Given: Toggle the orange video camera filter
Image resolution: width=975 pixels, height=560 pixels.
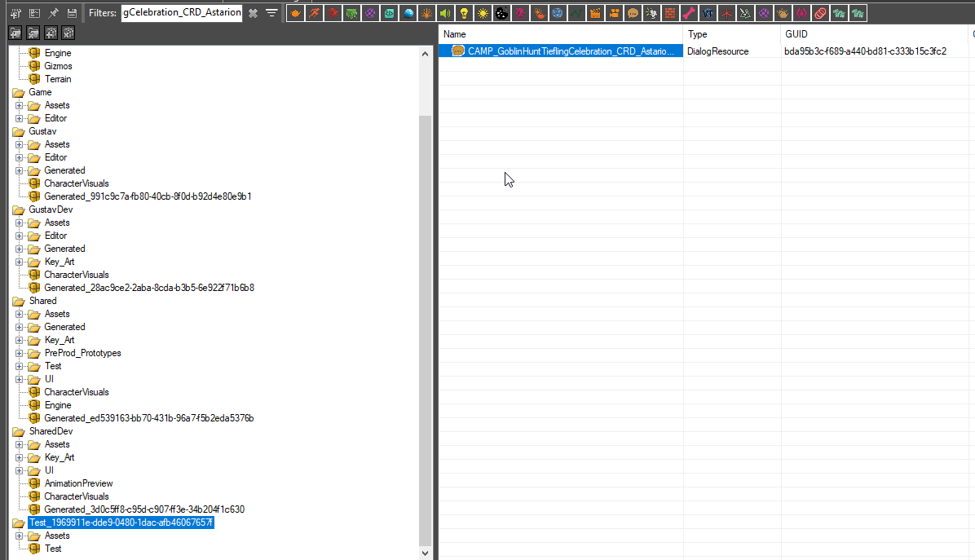Looking at the screenshot, I should coord(614,13).
